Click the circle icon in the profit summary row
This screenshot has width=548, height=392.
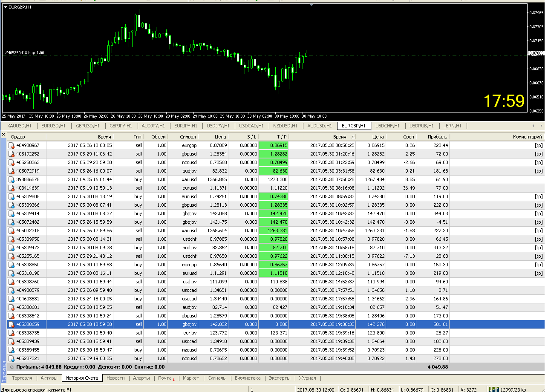tap(12, 367)
